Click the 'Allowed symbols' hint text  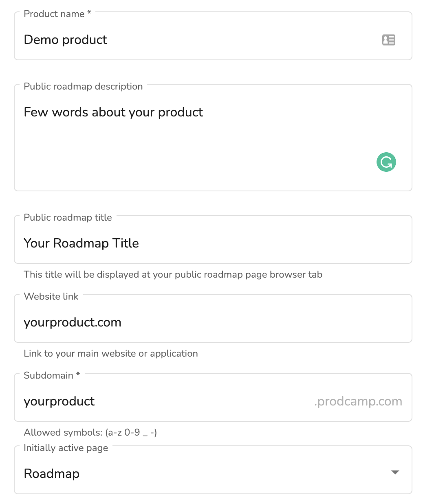coord(90,432)
